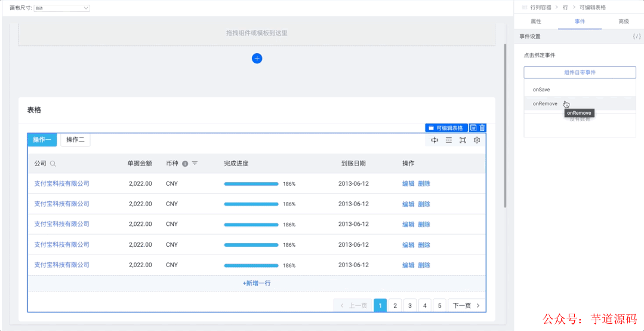Switch to the 事件 tab
Viewport: 644px width, 331px height.
click(x=580, y=22)
